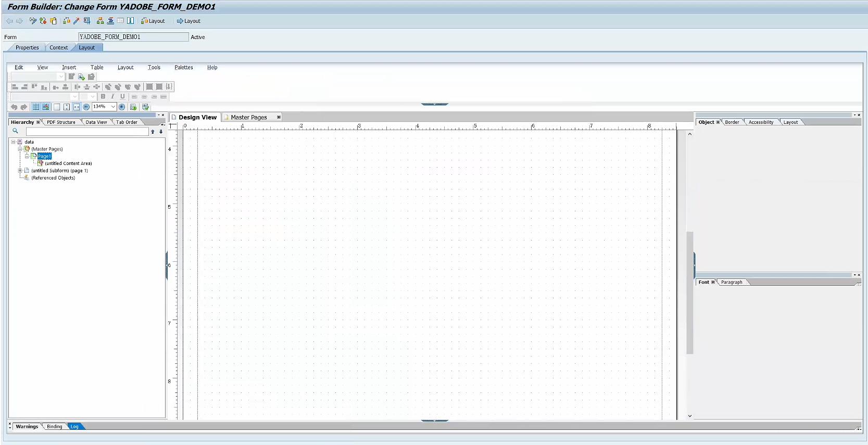
Task: Expand the untitled Subform tree node
Action: 20,171
